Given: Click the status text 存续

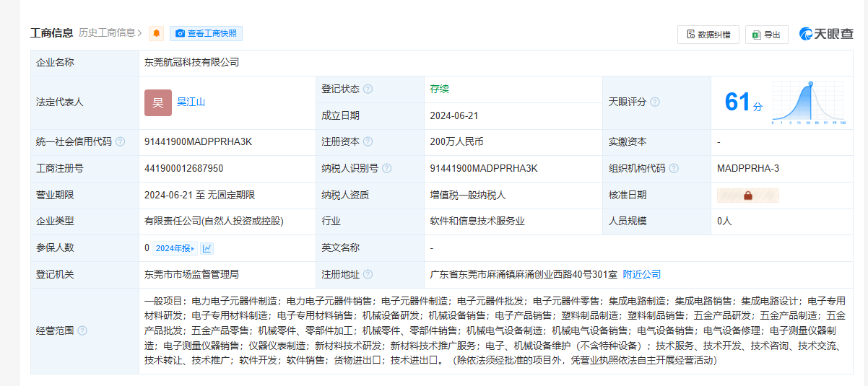Looking at the screenshot, I should (439, 89).
